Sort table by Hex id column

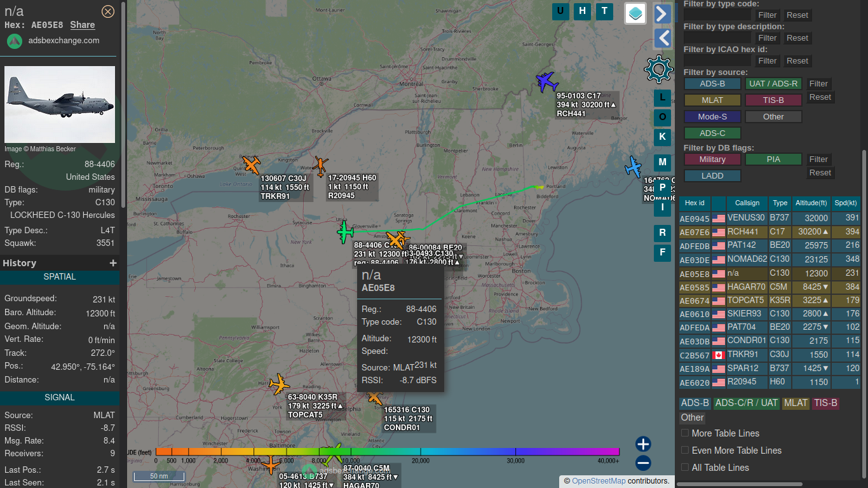point(695,203)
